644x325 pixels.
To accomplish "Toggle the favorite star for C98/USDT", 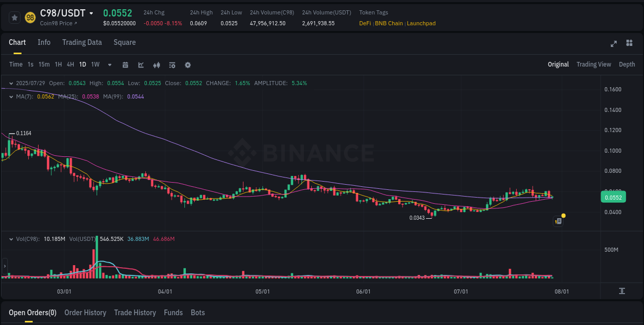I will click(x=14, y=17).
